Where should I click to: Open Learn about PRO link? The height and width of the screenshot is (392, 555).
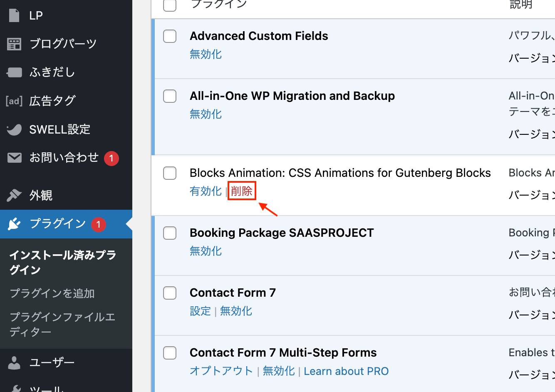point(346,371)
